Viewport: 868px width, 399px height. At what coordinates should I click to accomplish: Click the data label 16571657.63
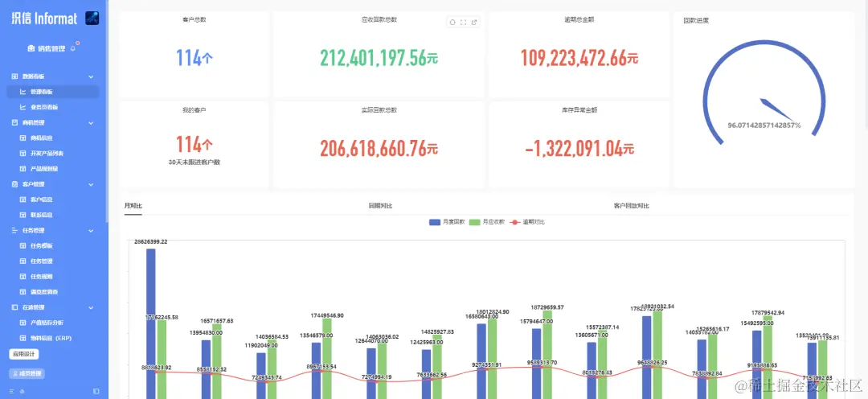click(x=216, y=321)
